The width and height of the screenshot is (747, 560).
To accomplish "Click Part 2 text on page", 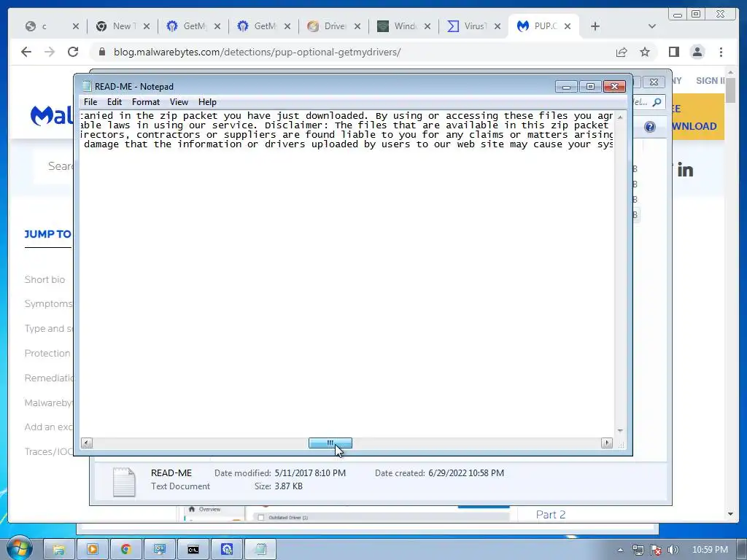I will 550,515.
